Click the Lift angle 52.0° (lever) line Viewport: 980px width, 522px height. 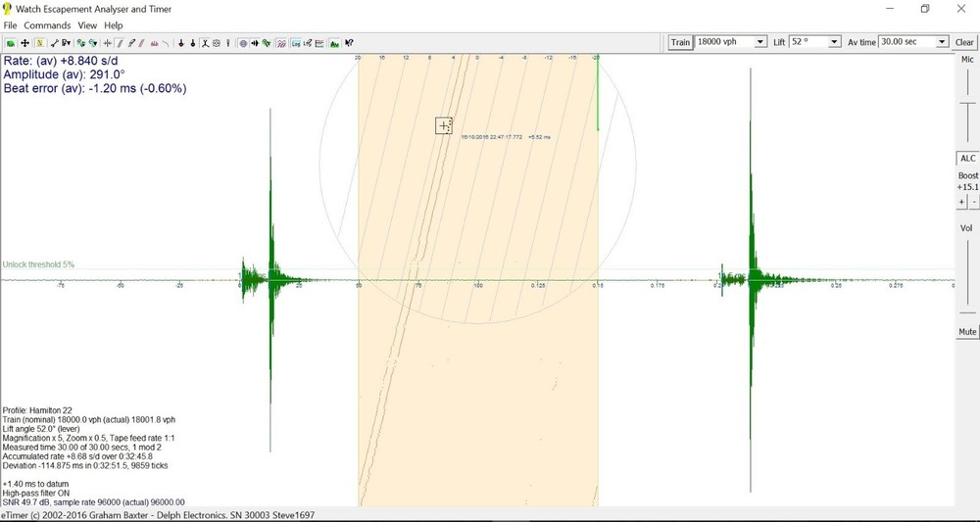[47, 428]
